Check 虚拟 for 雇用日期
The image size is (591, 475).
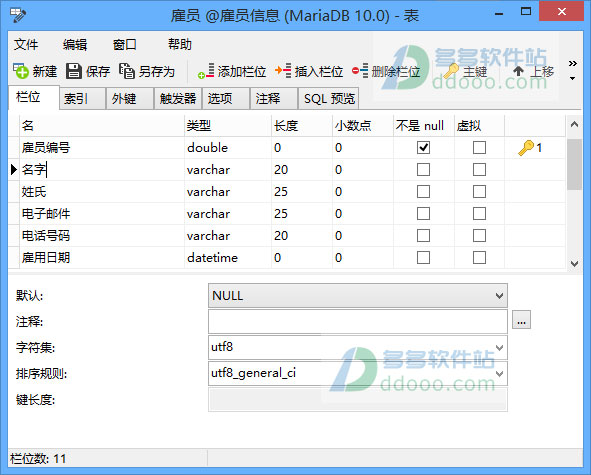tap(479, 258)
